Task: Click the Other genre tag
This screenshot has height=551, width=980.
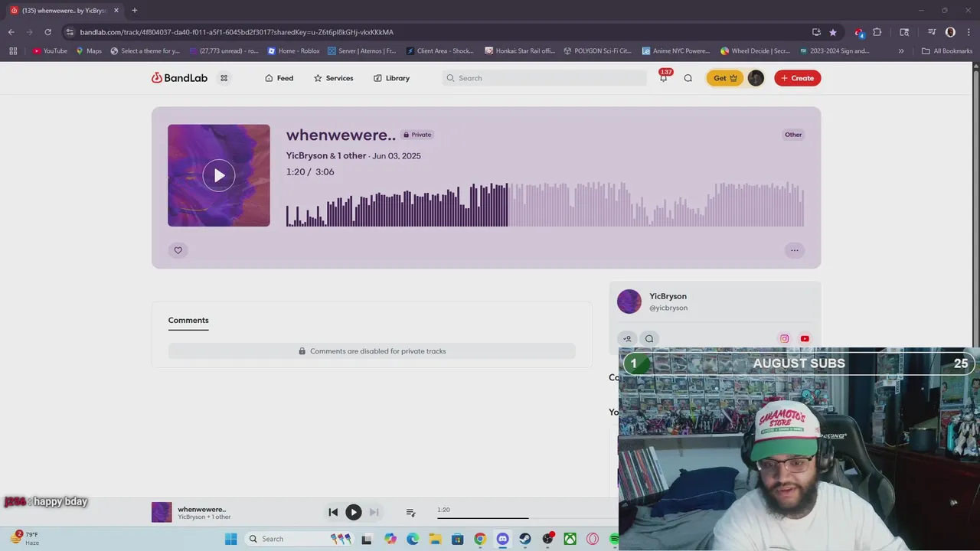Action: point(792,135)
